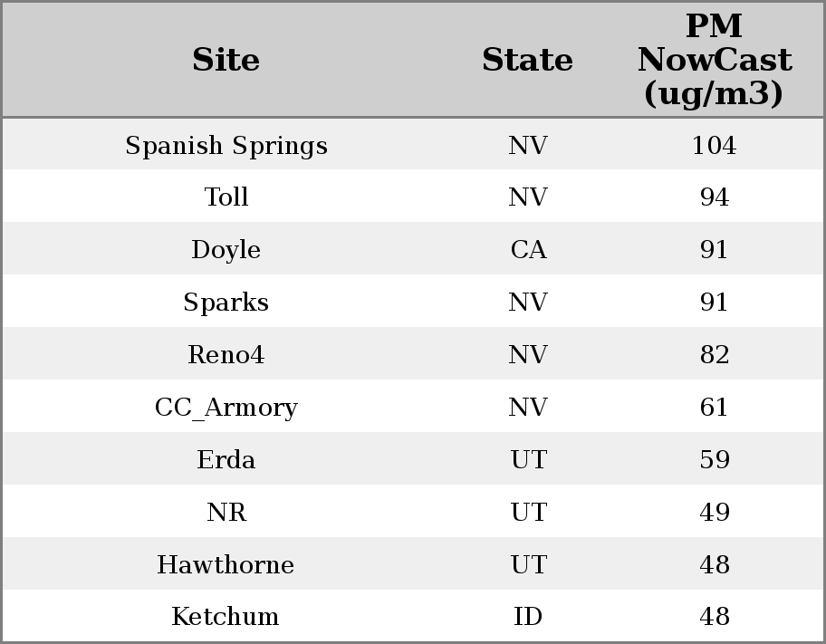826x644 pixels.
Task: Click the CC_Armory site name
Action: (226, 408)
